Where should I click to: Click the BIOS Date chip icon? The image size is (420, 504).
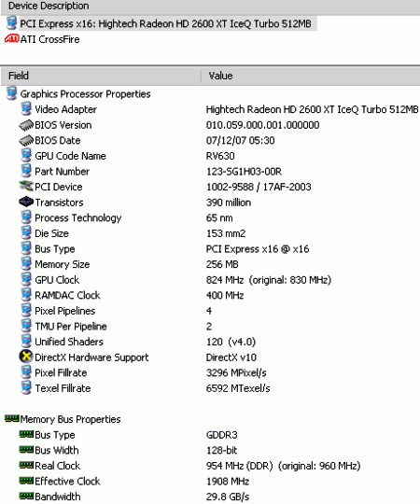pyautogui.click(x=26, y=140)
